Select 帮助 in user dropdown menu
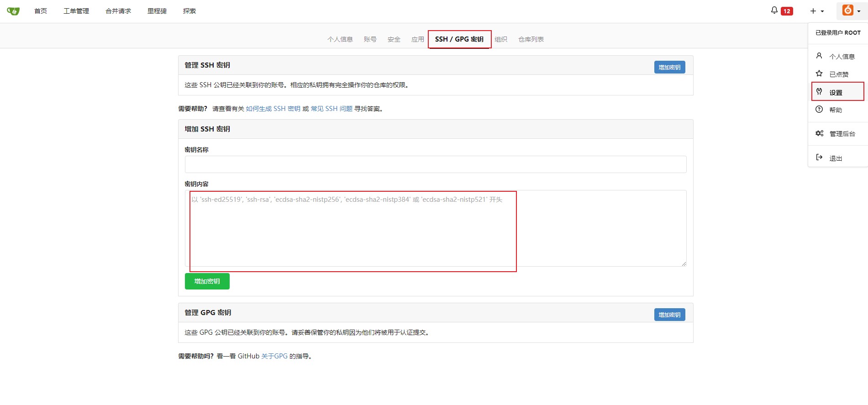Image resolution: width=868 pixels, height=405 pixels. click(x=838, y=110)
